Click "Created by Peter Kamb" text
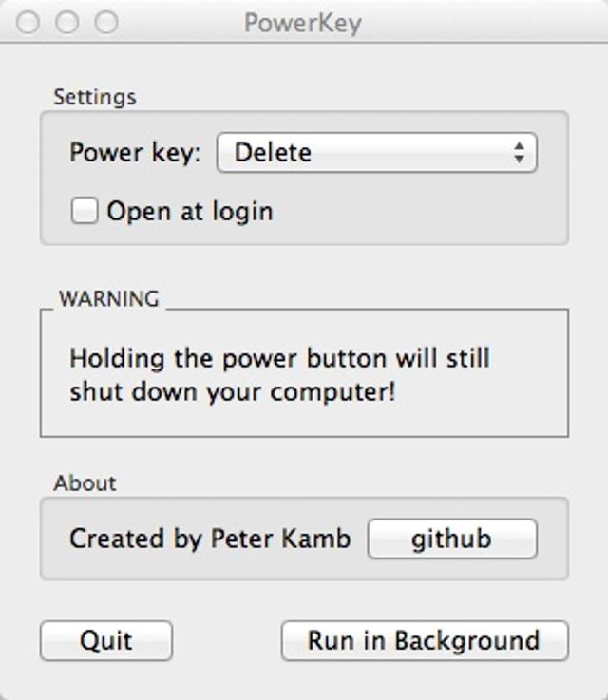The height and width of the screenshot is (700, 608). coord(210,539)
